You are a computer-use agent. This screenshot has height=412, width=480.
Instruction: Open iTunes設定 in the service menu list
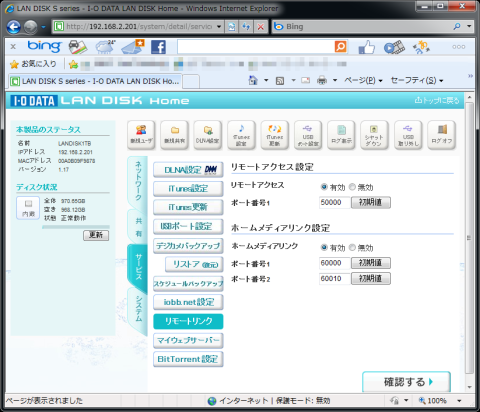(x=188, y=188)
